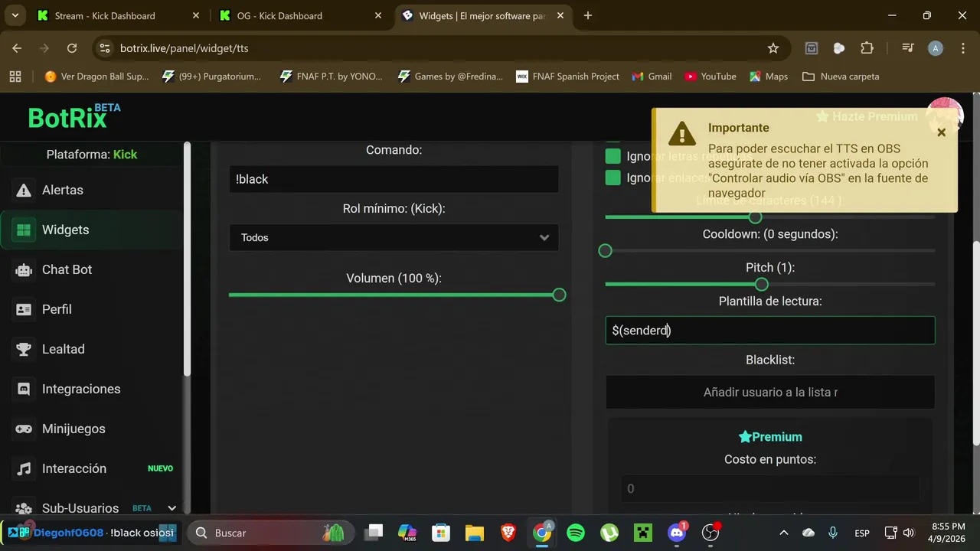Open Discord from the taskbar
Viewport: 980px width, 551px height.
click(677, 533)
